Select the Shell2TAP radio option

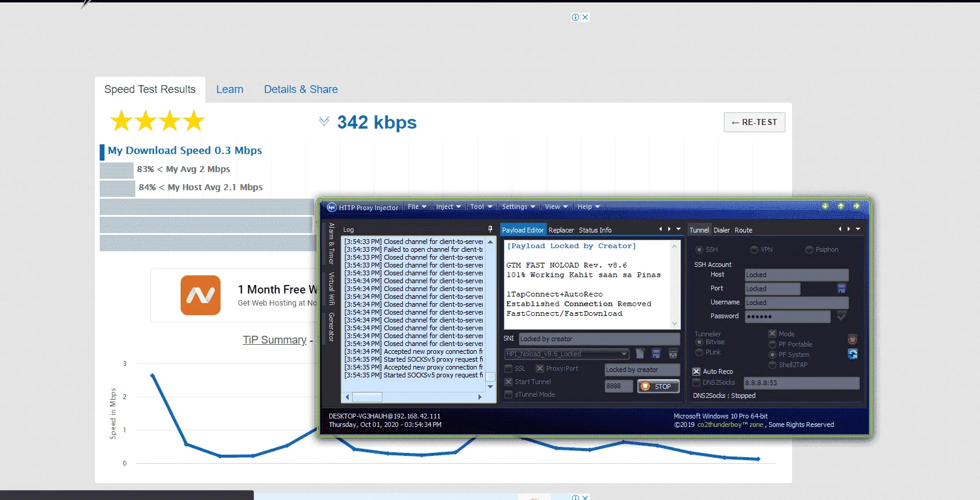pos(772,365)
